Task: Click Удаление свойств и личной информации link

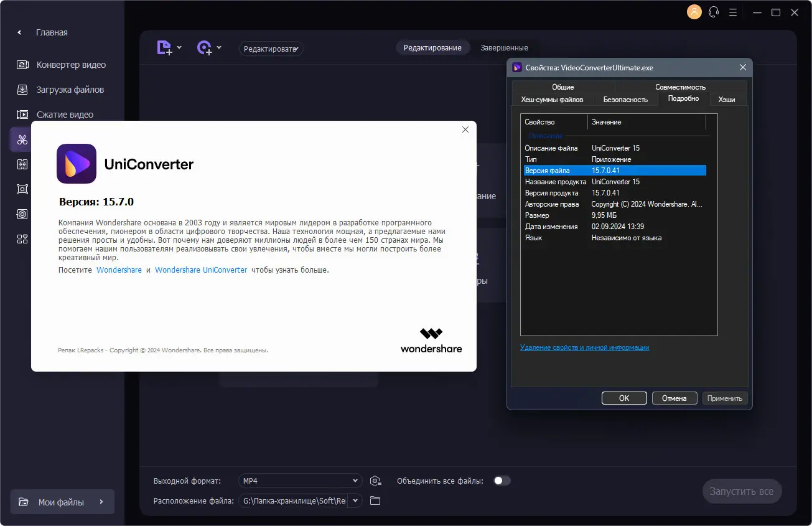Action: point(584,347)
